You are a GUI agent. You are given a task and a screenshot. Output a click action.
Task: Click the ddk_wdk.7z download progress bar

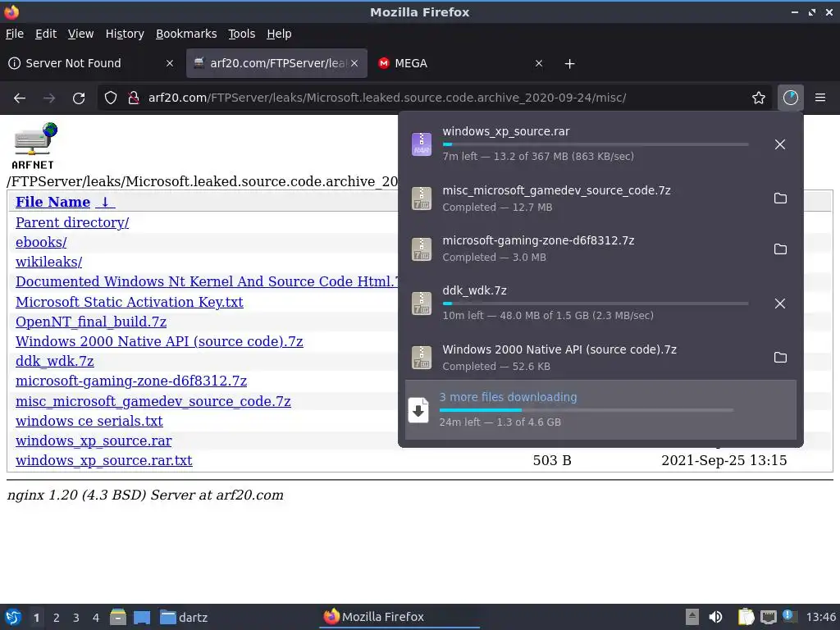point(596,304)
